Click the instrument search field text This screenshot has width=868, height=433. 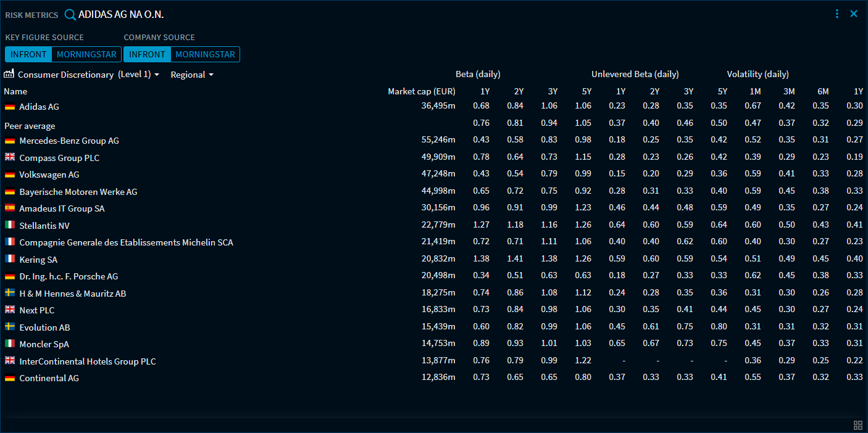(121, 14)
